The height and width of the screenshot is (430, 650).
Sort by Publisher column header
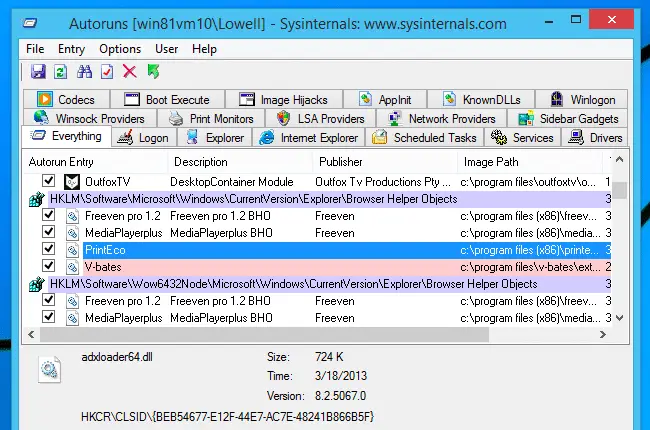click(x=386, y=162)
